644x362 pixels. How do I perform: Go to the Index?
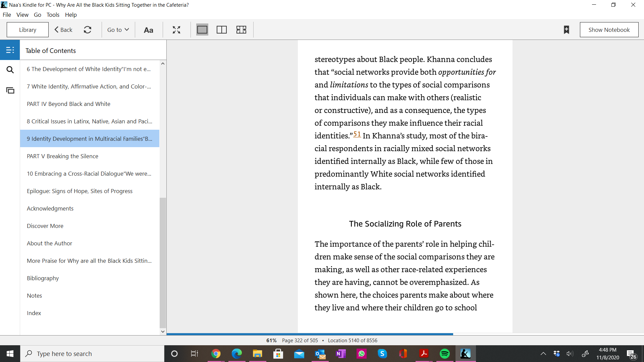pos(90,313)
